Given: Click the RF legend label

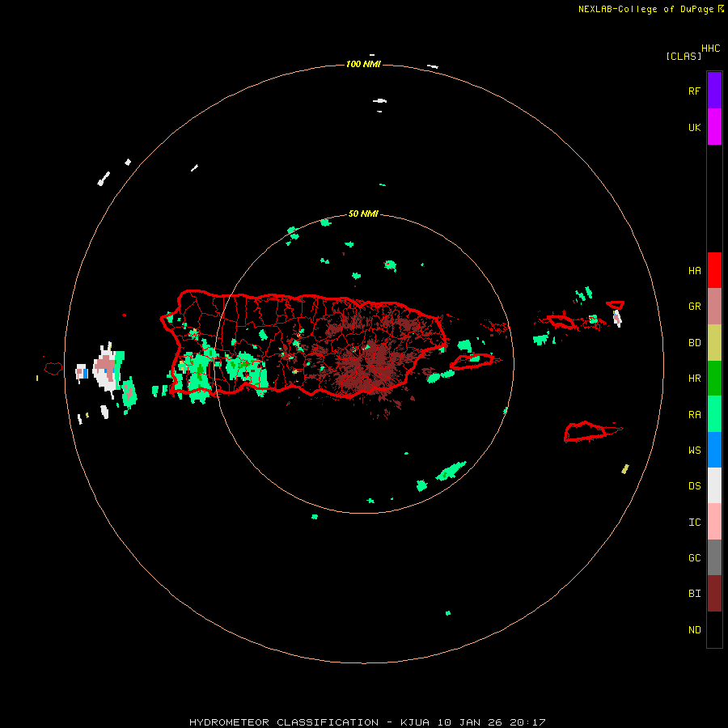Looking at the screenshot, I should [694, 91].
